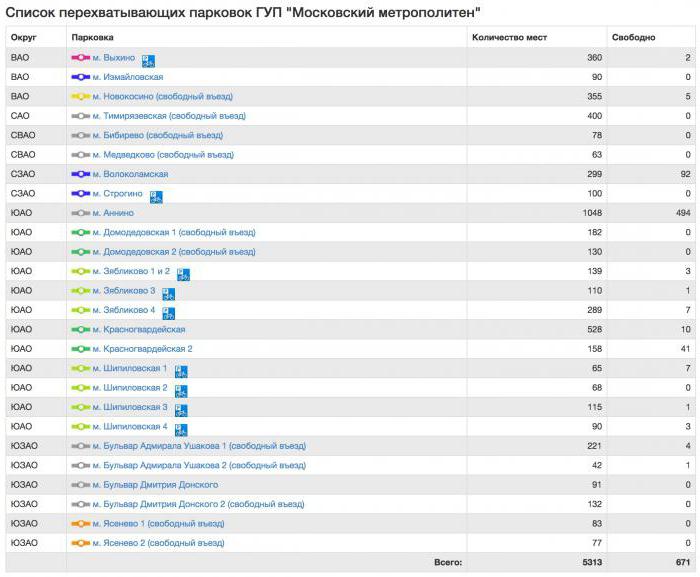The height and width of the screenshot is (577, 700).
Task: Click the blue icon beside Шипиловская 1
Action: tap(181, 370)
